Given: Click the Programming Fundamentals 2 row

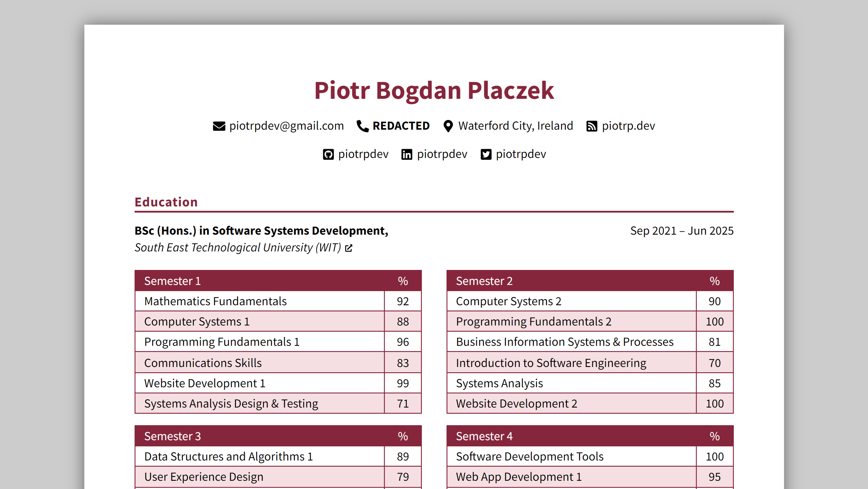Looking at the screenshot, I should click(533, 321).
